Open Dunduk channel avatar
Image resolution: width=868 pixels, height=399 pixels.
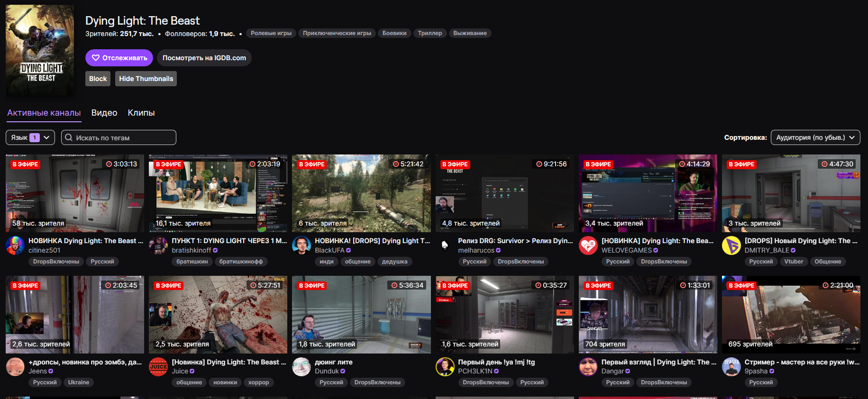tap(302, 367)
